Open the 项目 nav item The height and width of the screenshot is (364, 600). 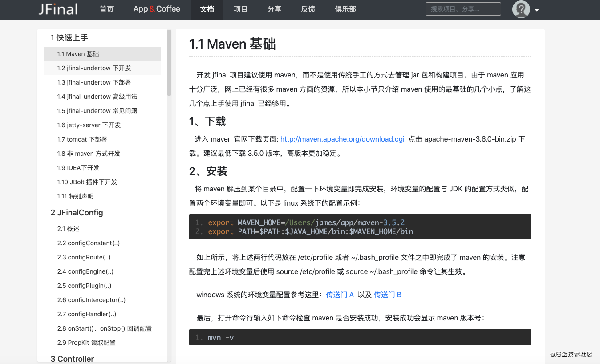(x=241, y=9)
